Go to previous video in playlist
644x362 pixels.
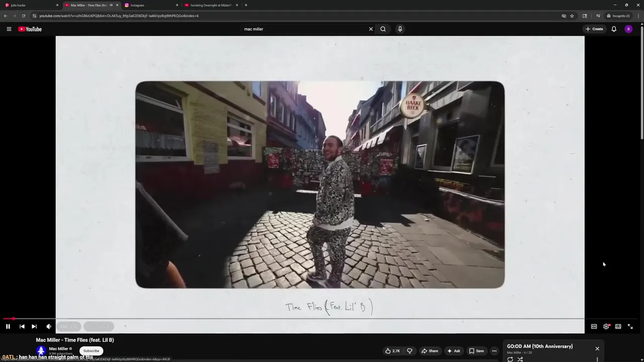(22, 326)
